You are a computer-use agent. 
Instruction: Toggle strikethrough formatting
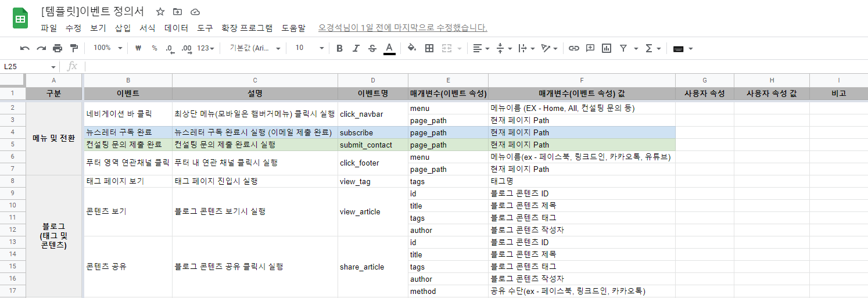(372, 48)
